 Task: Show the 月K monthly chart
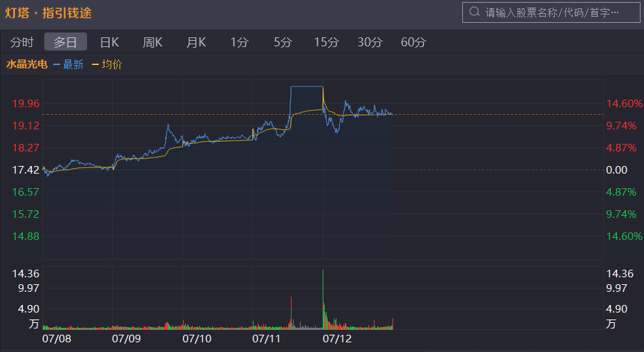point(196,42)
